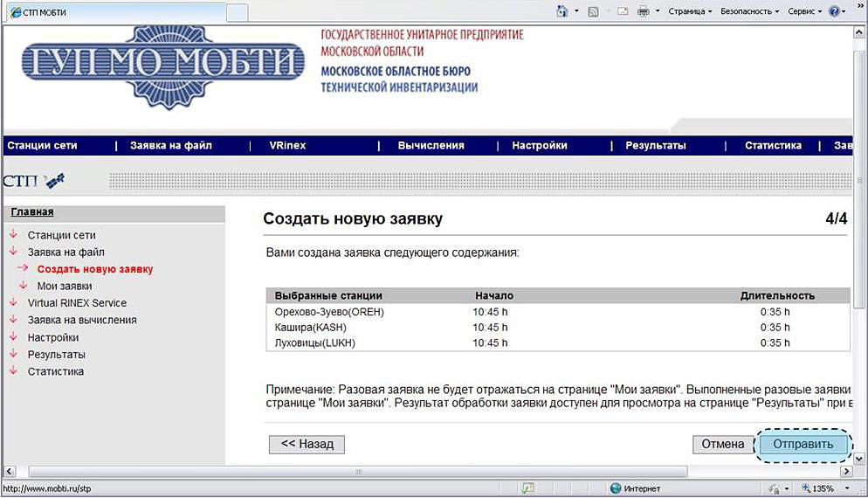Screen dimensions: 868x498
Task: Expand the security lock dropdown in status bar
Action: (x=787, y=488)
